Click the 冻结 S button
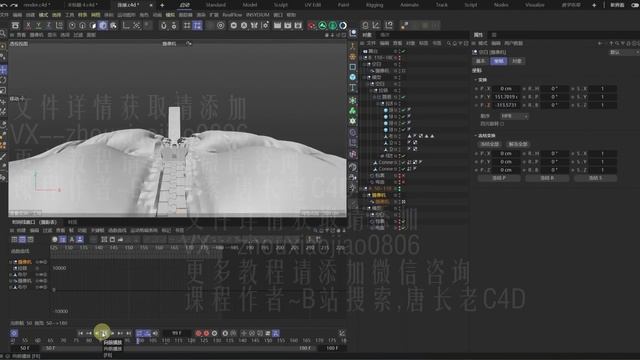Screen dimensions: 640x360 click(596, 178)
